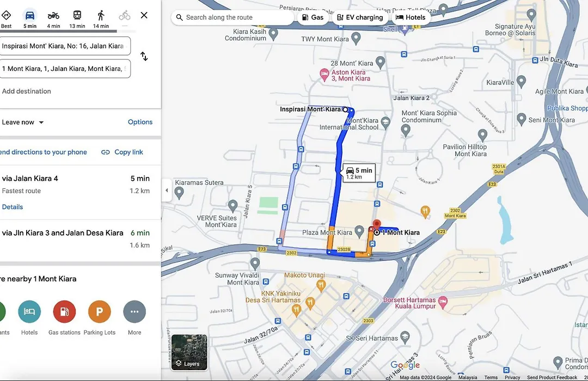Click the Publika Shopping label

567,108
